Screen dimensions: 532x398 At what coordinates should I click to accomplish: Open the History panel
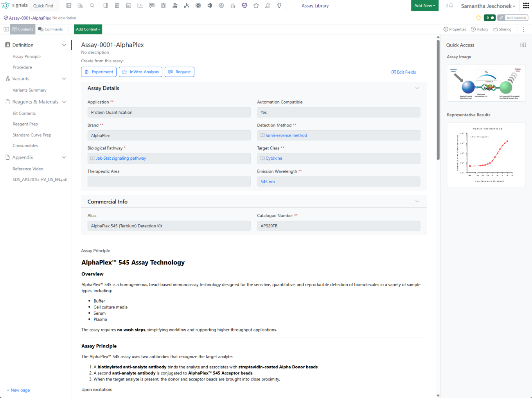click(x=480, y=29)
